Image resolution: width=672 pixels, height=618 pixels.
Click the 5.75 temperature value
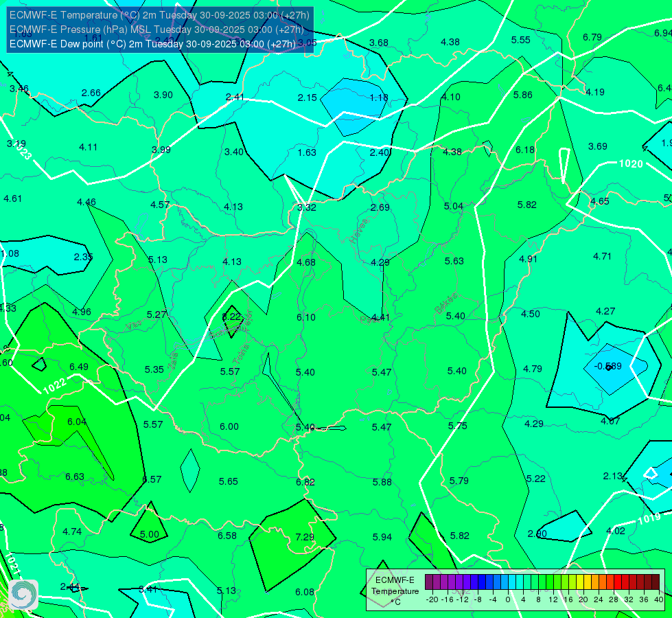457,426
